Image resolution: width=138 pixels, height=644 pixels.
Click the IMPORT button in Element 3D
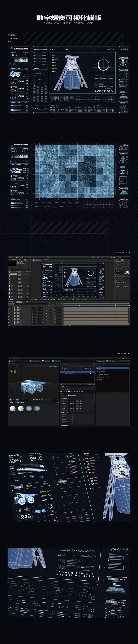click(x=12, y=361)
